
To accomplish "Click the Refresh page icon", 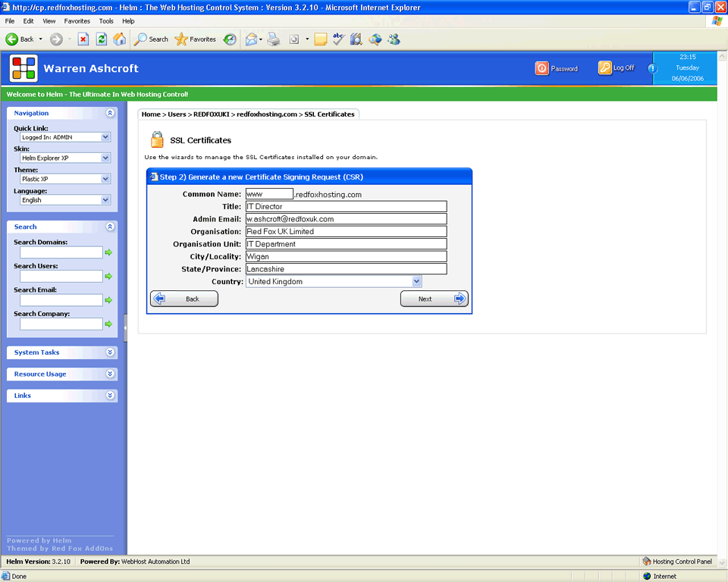I will [101, 39].
